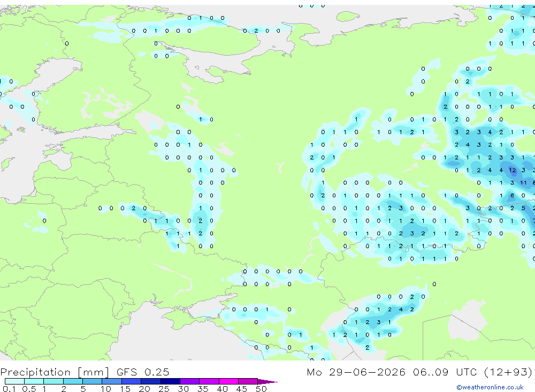This screenshot has height=392, width=535.
Task: Select the 0.5–1 mm legend color swatch
Action: (34, 381)
